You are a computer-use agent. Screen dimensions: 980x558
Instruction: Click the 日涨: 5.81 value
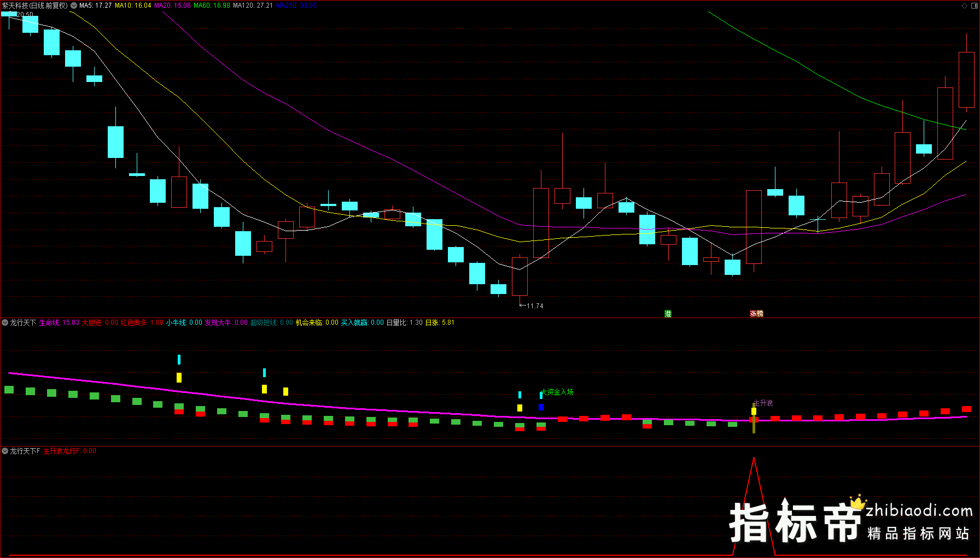click(440, 322)
